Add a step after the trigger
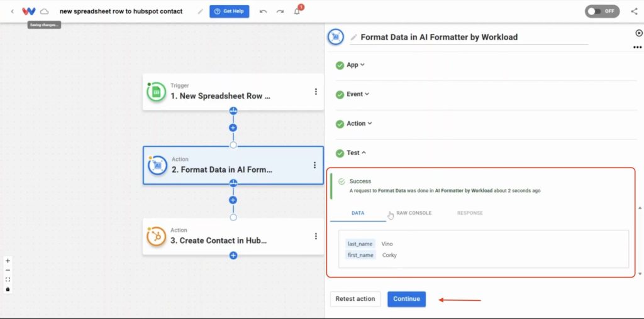 233,127
